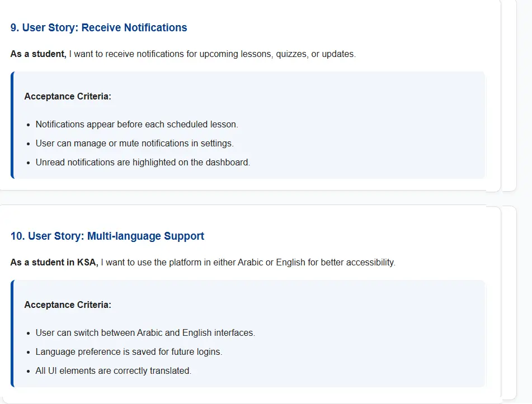Select the 'Unread notifications are highlighted' bullet
This screenshot has height=404, width=532.
[x=143, y=162]
